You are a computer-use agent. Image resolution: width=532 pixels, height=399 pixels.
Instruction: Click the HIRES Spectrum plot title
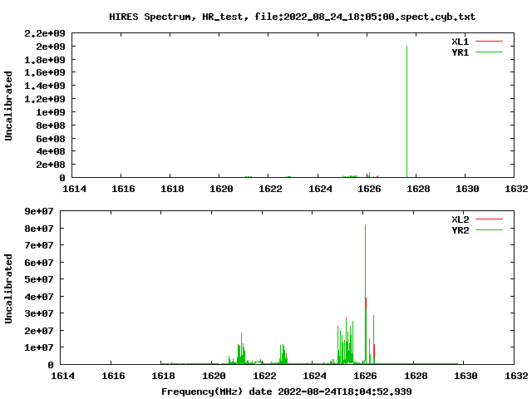point(292,17)
